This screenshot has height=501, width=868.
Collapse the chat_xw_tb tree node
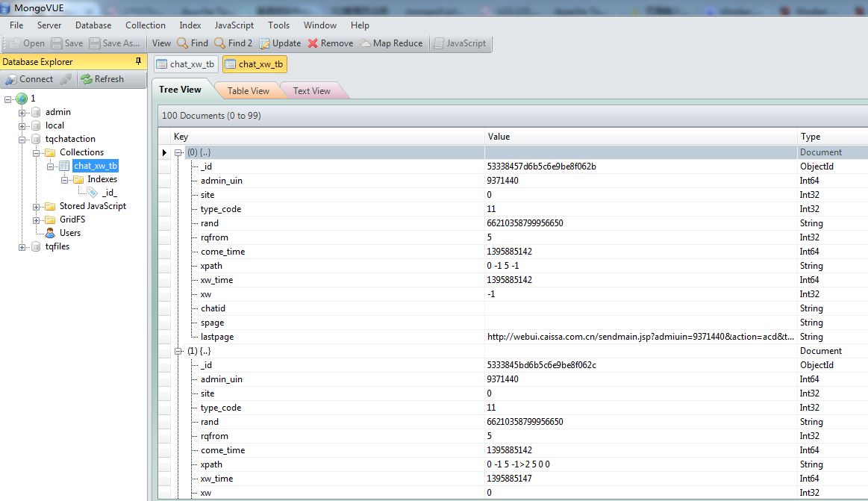50,166
